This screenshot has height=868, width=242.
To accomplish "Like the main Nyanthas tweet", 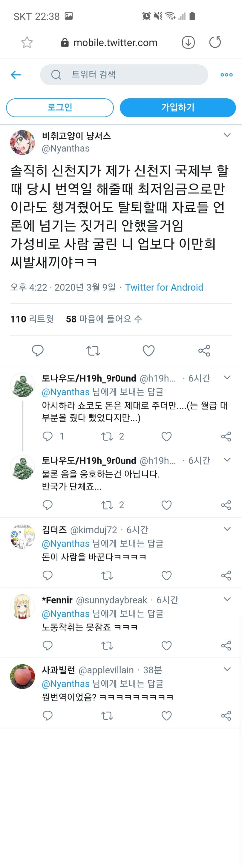I will click(148, 351).
